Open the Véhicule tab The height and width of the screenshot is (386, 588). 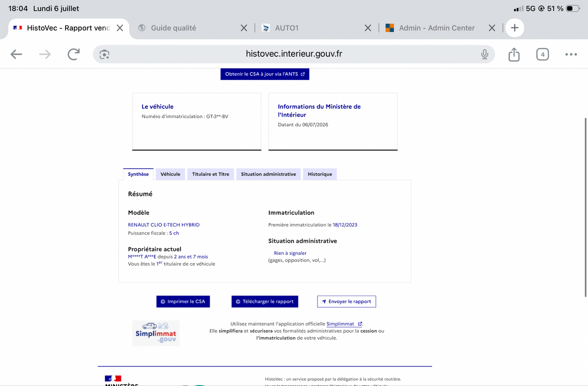click(170, 174)
